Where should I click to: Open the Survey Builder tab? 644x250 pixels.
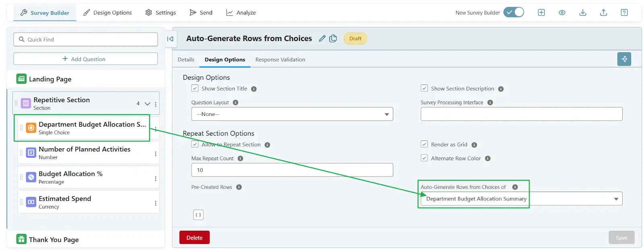[45, 13]
